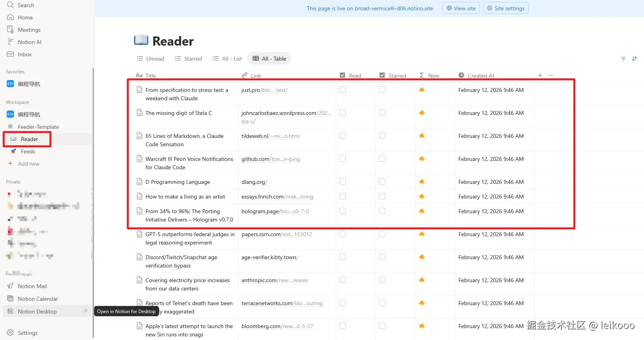Open the anthropic.com link
Image resolution: width=644 pixels, height=340 pixels.
tap(275, 280)
